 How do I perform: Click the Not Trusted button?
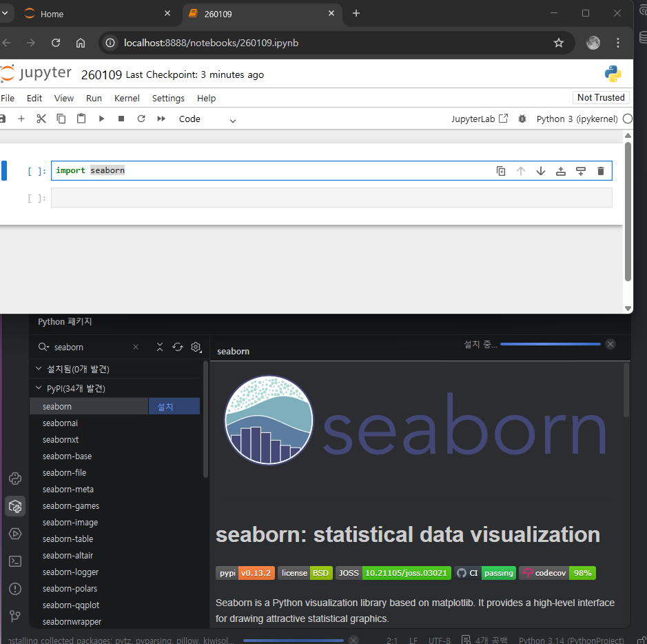pyautogui.click(x=601, y=97)
